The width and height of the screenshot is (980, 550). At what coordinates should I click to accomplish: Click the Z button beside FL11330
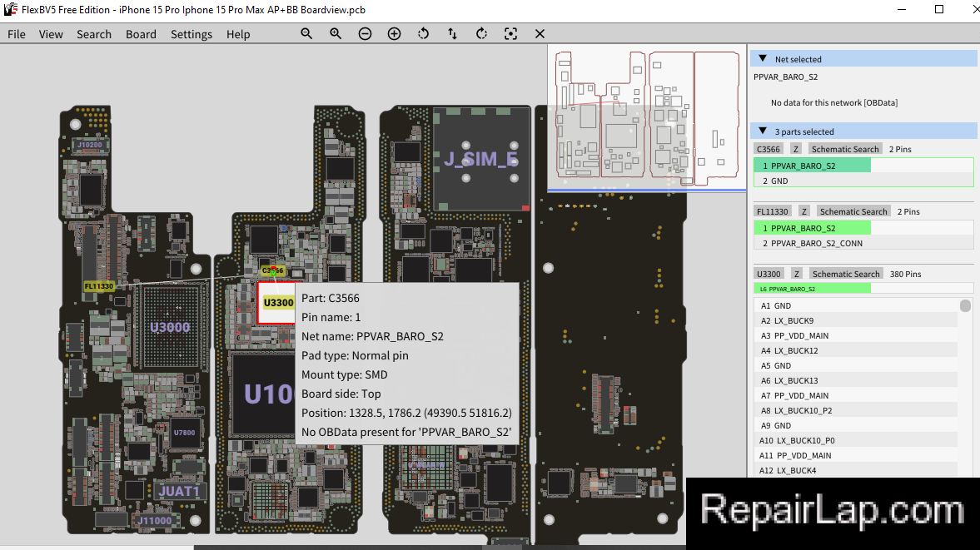[x=804, y=211]
